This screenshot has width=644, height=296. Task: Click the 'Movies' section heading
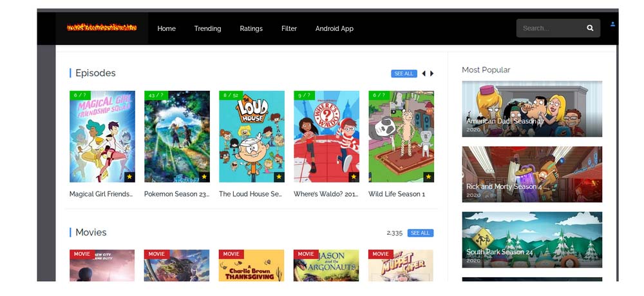(91, 233)
